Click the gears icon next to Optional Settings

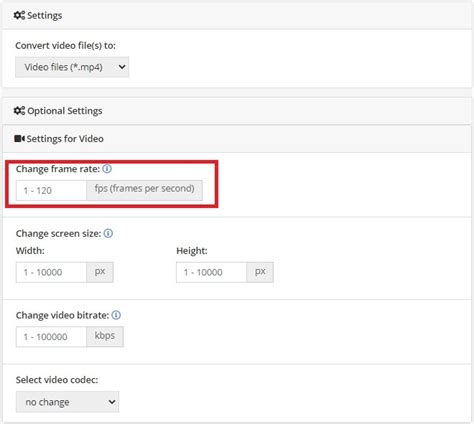(19, 111)
